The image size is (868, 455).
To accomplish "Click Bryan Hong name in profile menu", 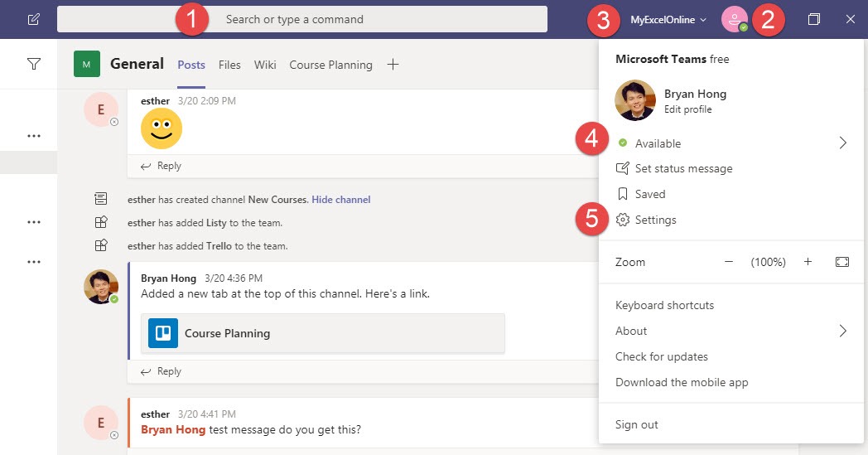I will 695,94.
